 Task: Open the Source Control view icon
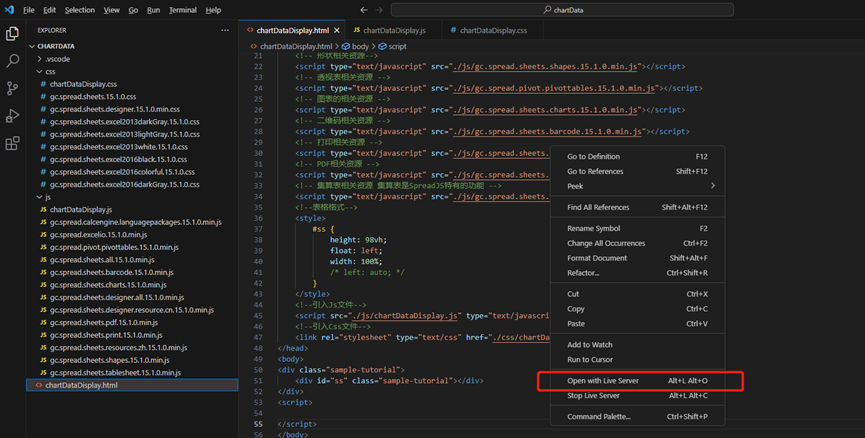12,88
